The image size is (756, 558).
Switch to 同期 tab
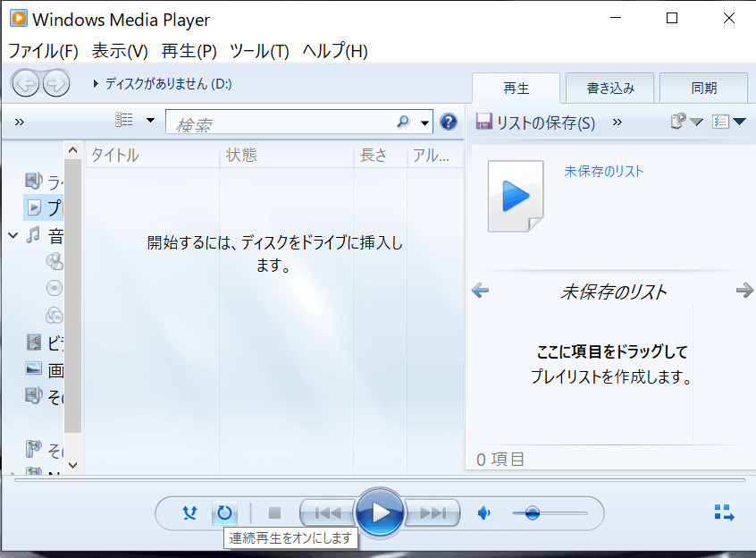pyautogui.click(x=704, y=89)
